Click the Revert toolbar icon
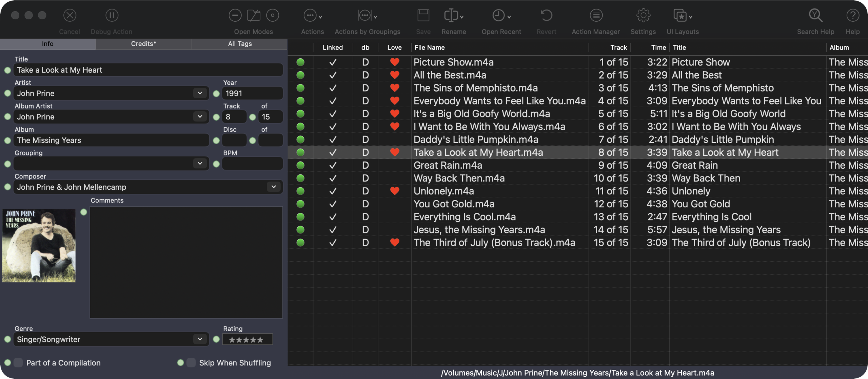868x379 pixels. (546, 16)
